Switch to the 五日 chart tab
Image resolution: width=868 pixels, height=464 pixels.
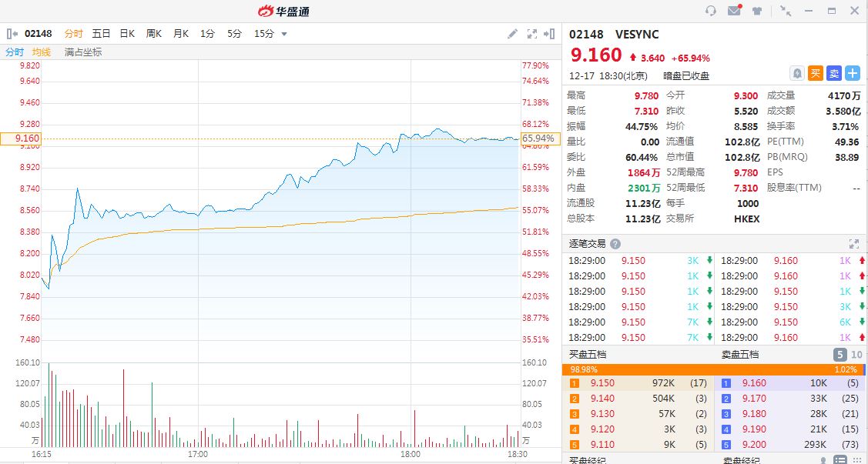coord(101,34)
